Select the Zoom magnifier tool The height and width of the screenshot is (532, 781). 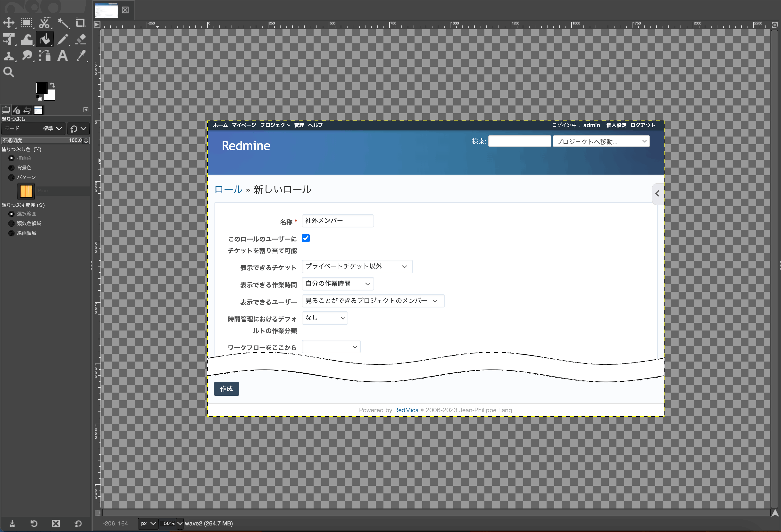coord(9,72)
